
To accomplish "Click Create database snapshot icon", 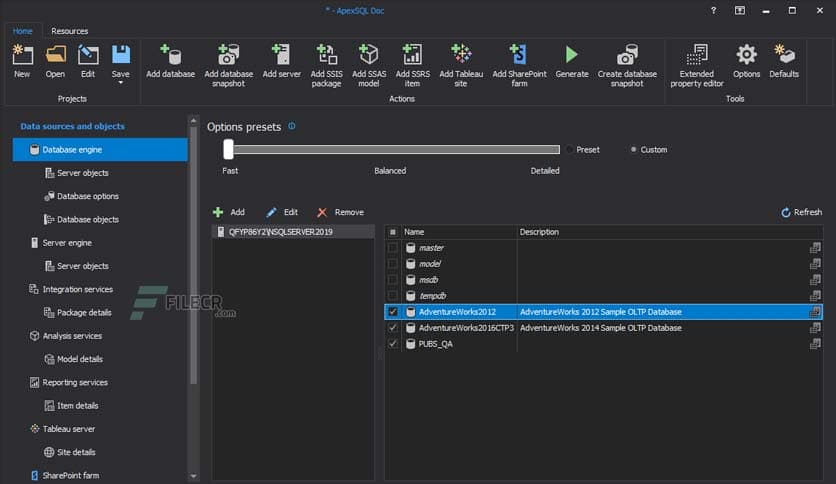I will [627, 66].
